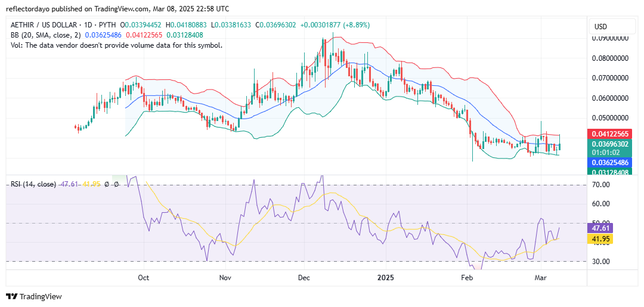
Task: Click the green 0.03696302 current price label
Action: click(609, 144)
